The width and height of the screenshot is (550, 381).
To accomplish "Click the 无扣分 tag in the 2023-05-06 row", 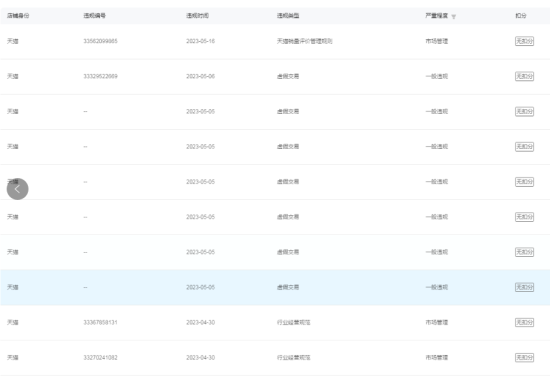I will click(x=524, y=76).
